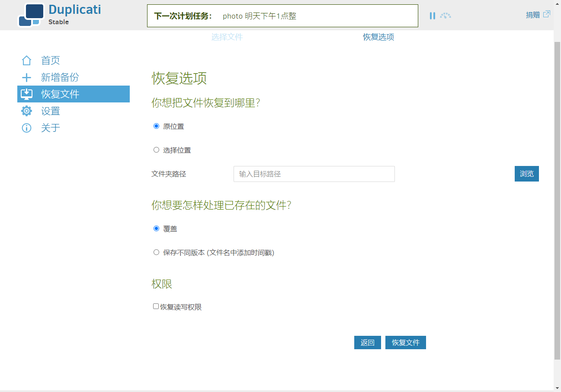The height and width of the screenshot is (392, 561).
Task: Click the 恢复文件 restore button
Action: tap(406, 343)
